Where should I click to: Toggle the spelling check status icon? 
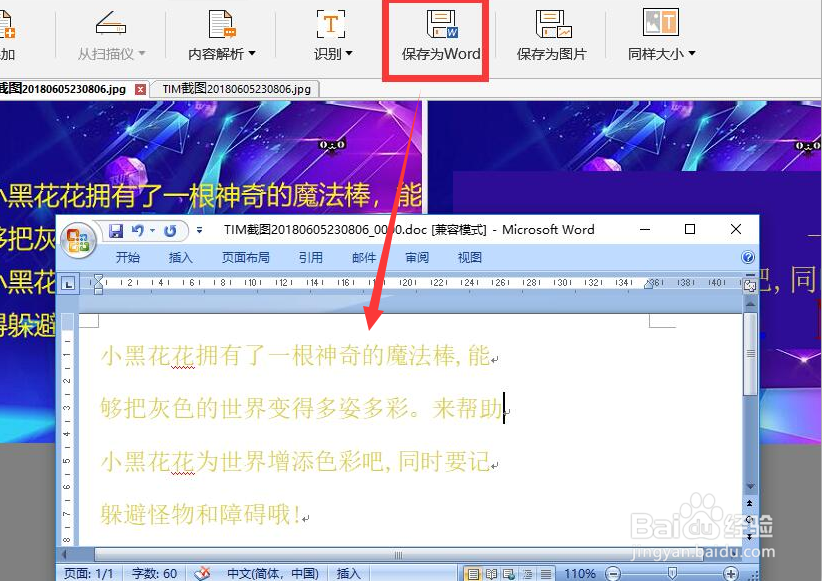(x=202, y=572)
